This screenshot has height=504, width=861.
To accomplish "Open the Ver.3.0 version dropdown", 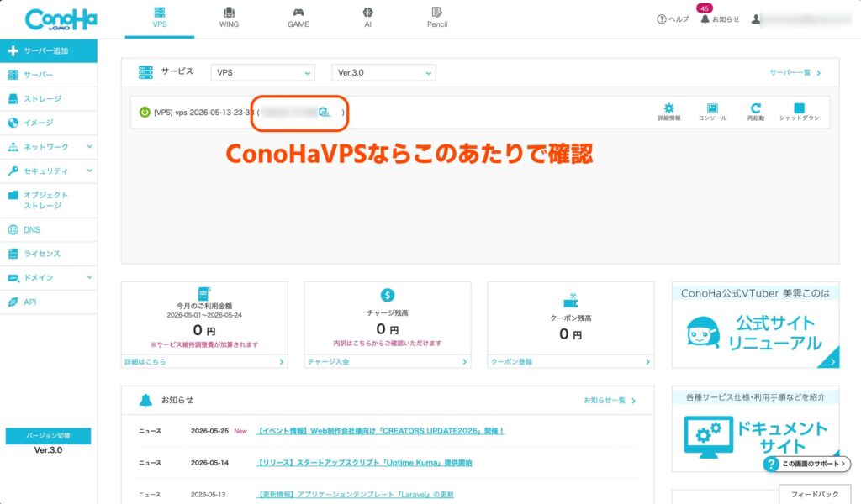I will pyautogui.click(x=383, y=72).
